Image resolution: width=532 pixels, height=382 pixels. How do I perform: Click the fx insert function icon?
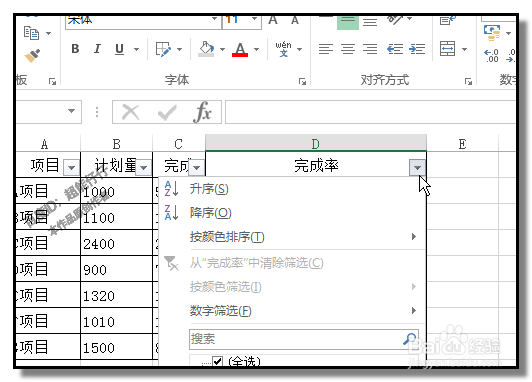[x=202, y=112]
